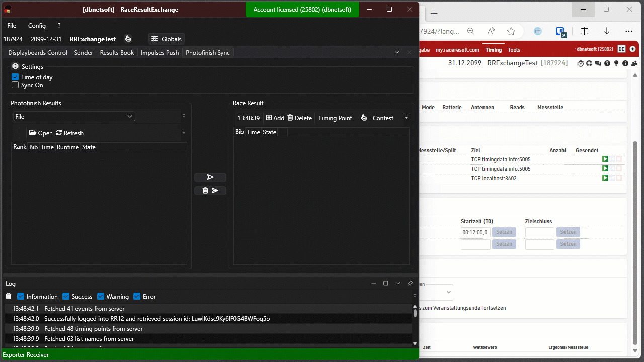644x362 pixels.
Task: Click the hand icon next to Timing Point
Action: pos(363,118)
